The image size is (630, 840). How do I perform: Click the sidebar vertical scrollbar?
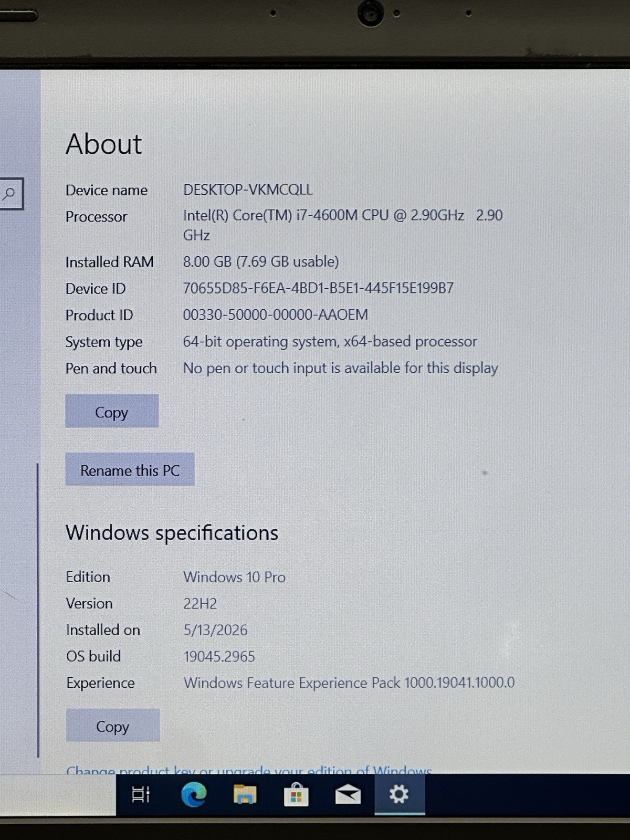click(x=38, y=610)
